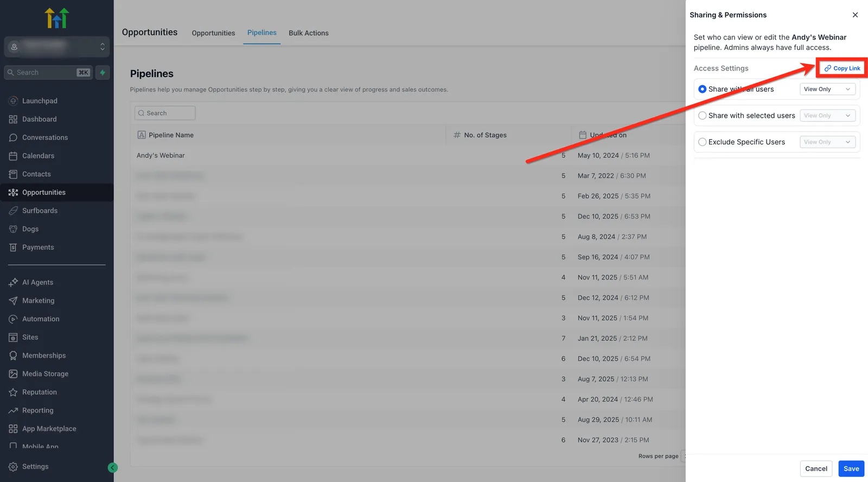Open View Only dropdown for all users
Viewport: 868px width, 482px height.
827,89
